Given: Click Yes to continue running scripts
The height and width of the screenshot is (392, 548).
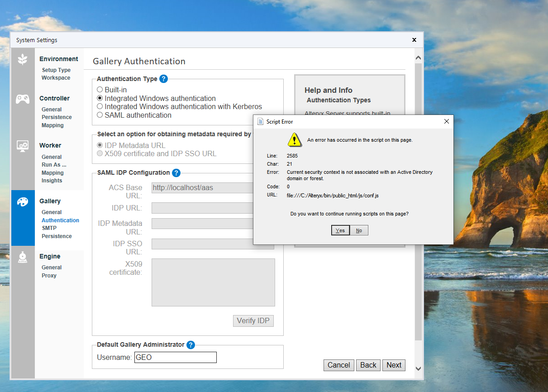Looking at the screenshot, I should click(340, 230).
